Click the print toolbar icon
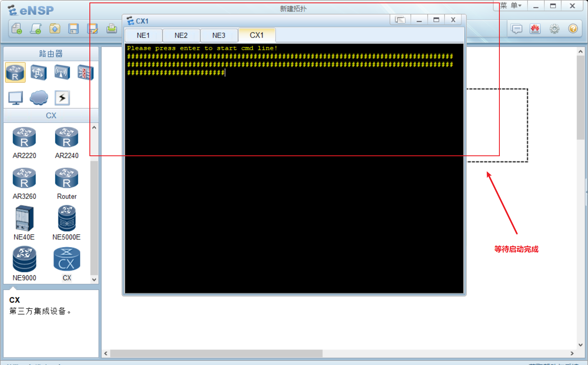The height and width of the screenshot is (365, 588). (111, 29)
